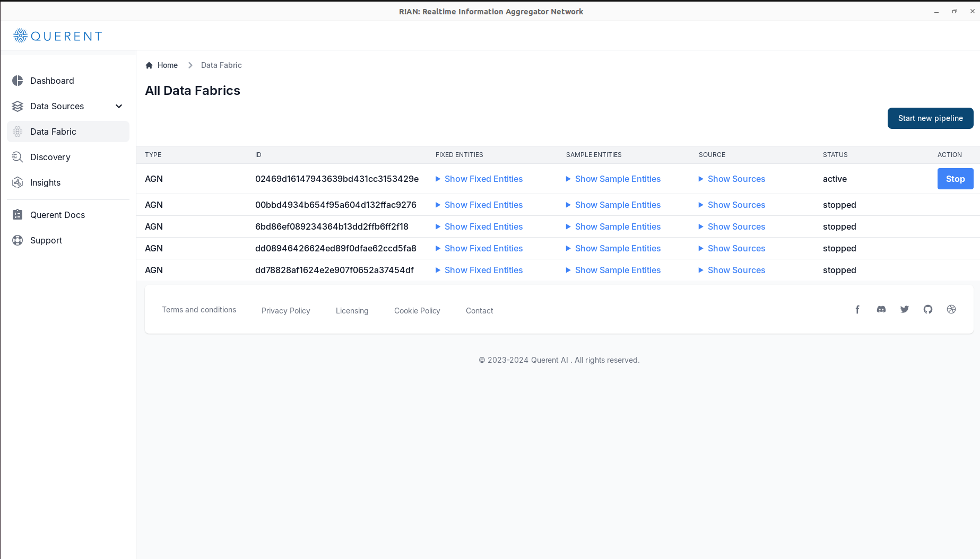Open Contact footer link

[x=479, y=311]
